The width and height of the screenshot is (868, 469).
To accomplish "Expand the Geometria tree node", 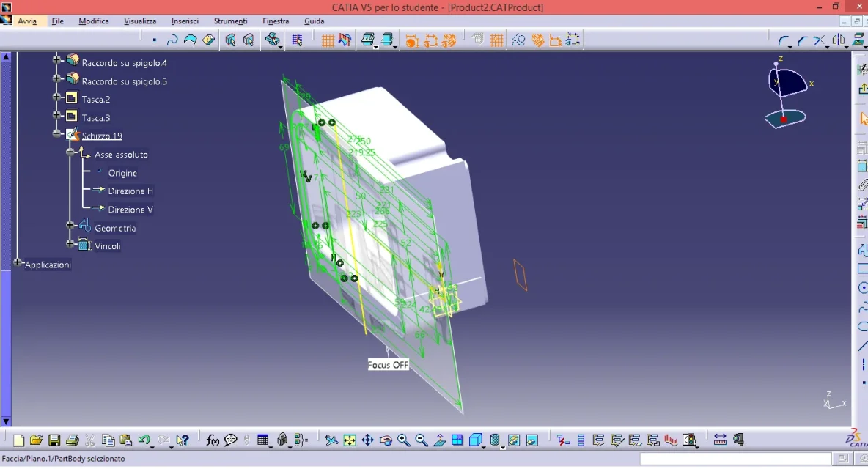I will point(70,225).
